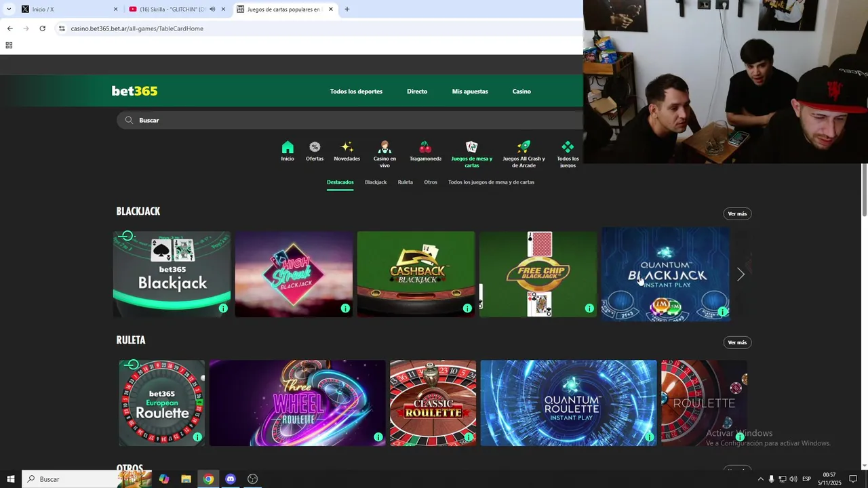Image resolution: width=868 pixels, height=488 pixels.
Task: Click the browser address bar URL
Action: point(137,28)
